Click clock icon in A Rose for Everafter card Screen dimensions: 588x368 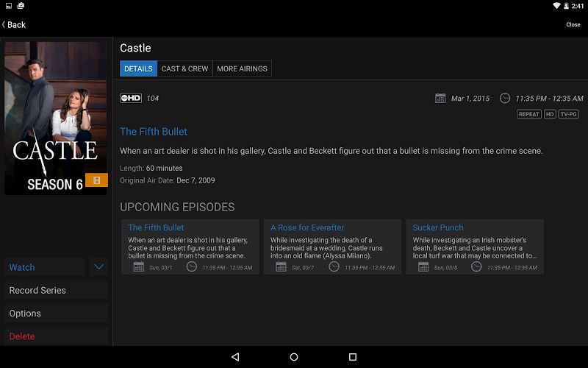334,267
